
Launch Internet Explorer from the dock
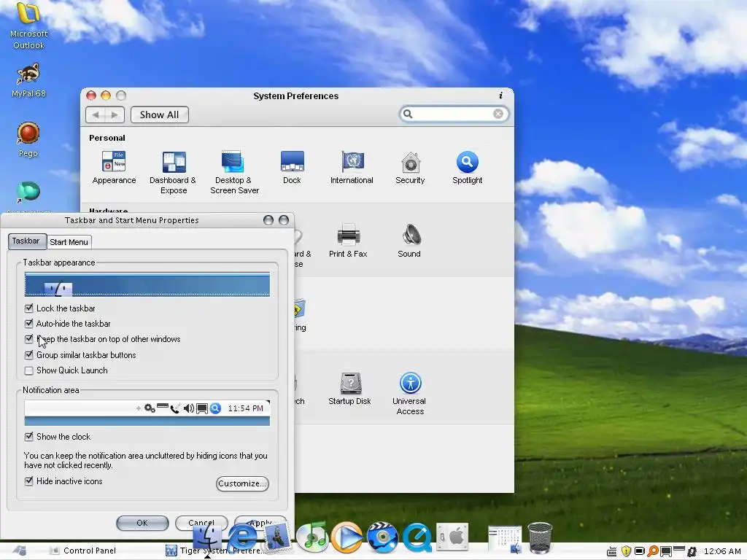(x=242, y=538)
